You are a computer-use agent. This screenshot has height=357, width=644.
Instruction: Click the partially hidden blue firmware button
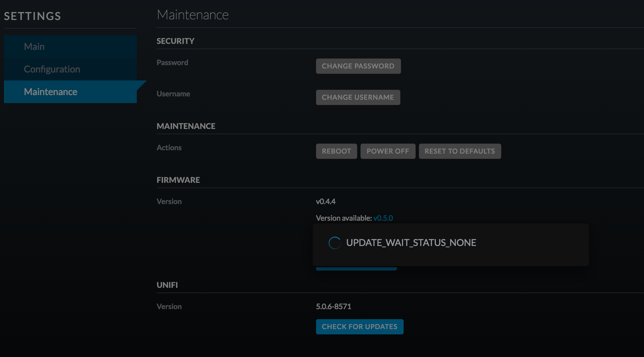pyautogui.click(x=356, y=268)
